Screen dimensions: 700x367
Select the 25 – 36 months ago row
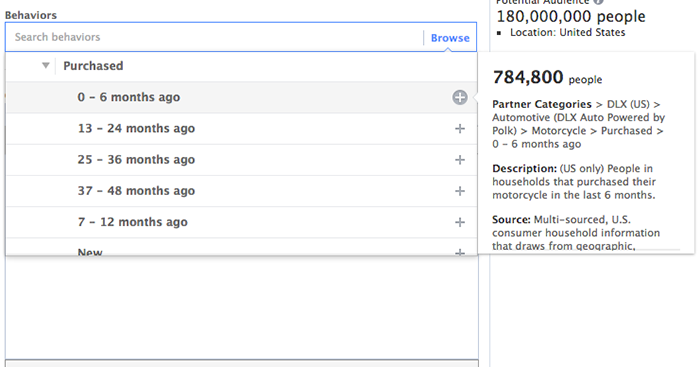(x=241, y=160)
